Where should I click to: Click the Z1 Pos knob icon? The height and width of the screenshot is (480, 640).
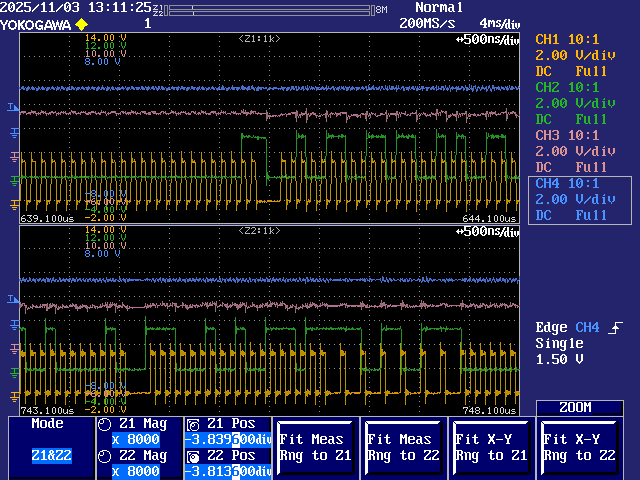coord(193,424)
